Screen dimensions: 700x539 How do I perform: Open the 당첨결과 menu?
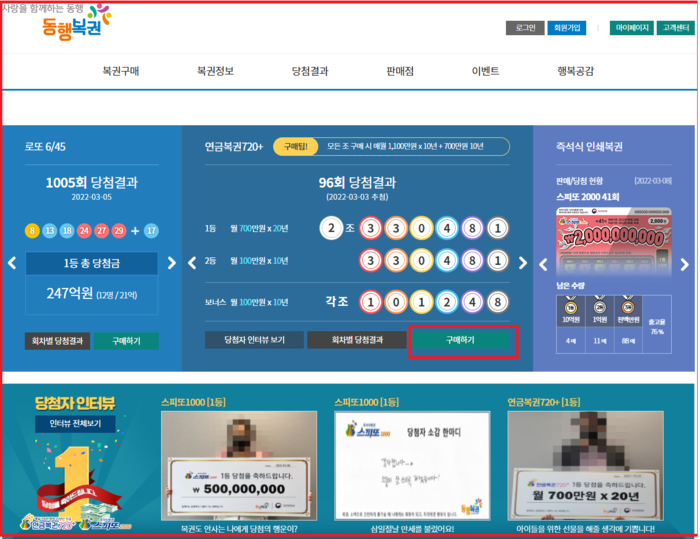point(310,71)
